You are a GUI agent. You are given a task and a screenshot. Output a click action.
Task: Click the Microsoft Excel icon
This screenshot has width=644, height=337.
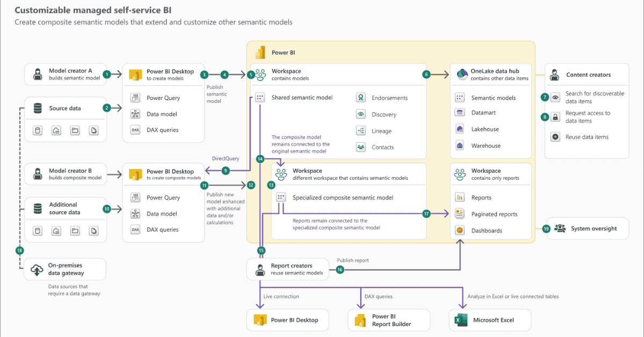coord(462,320)
